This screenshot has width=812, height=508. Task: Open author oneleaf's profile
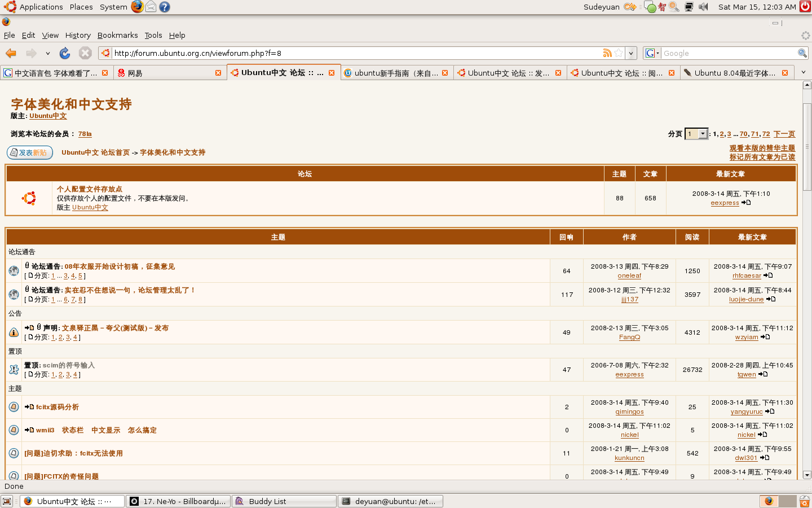click(x=629, y=275)
